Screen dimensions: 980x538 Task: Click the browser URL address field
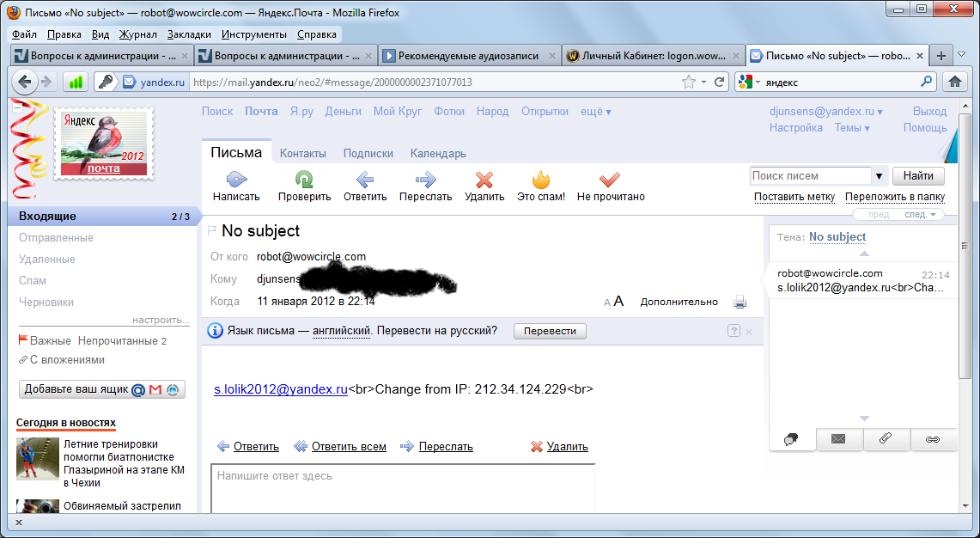(x=435, y=82)
